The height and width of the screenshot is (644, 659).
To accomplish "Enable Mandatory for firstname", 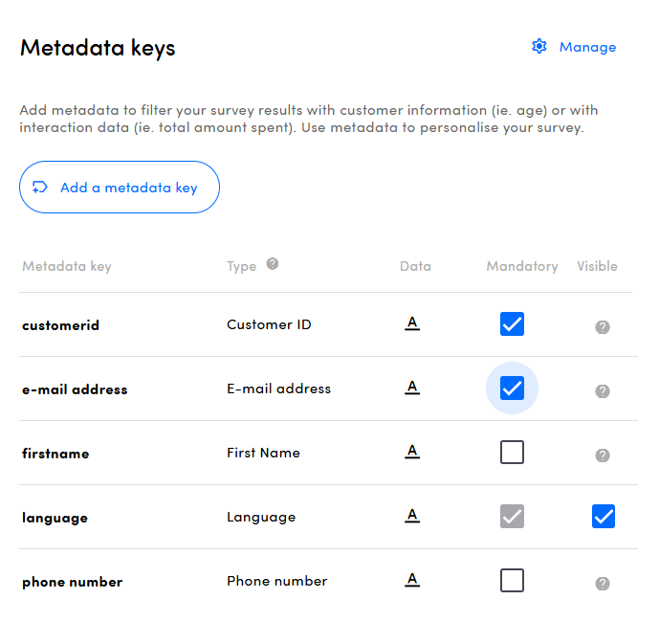I will [x=512, y=453].
